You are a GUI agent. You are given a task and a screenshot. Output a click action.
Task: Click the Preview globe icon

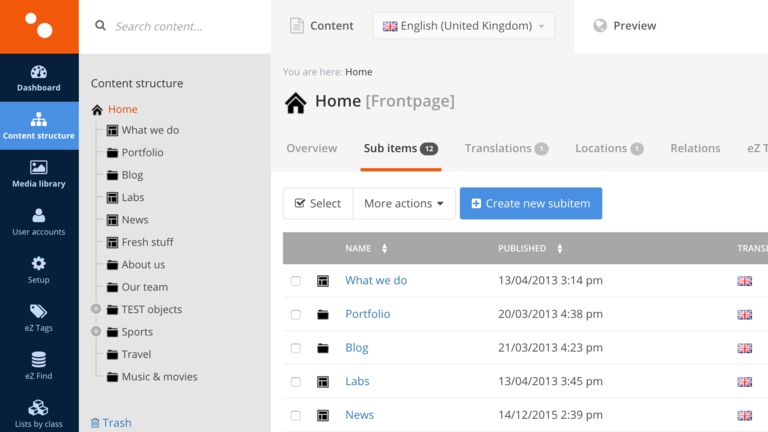tap(600, 25)
